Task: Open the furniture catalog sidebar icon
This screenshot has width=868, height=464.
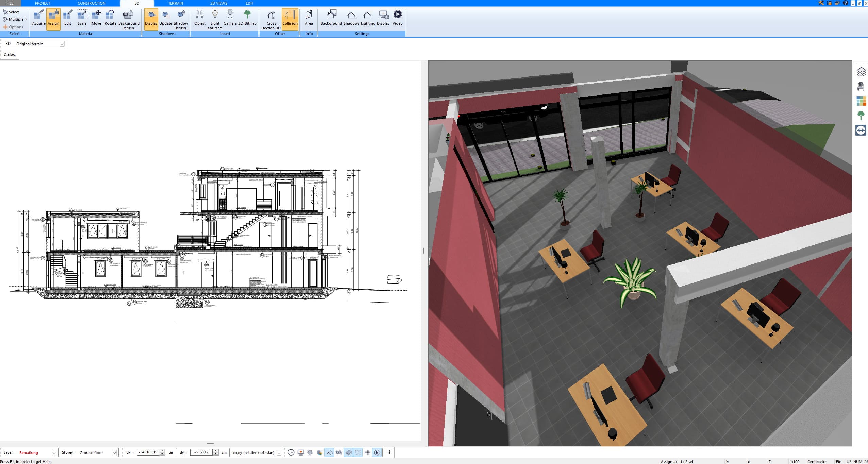Action: (861, 86)
